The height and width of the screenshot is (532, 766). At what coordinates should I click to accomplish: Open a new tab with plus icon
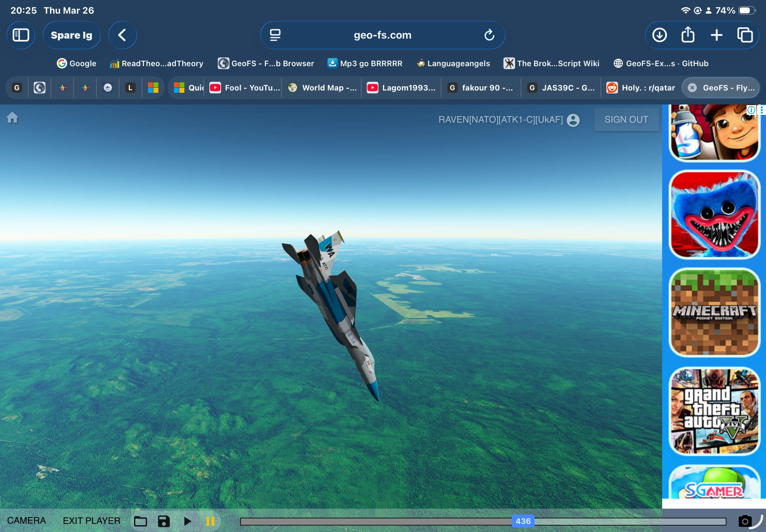[x=716, y=35]
